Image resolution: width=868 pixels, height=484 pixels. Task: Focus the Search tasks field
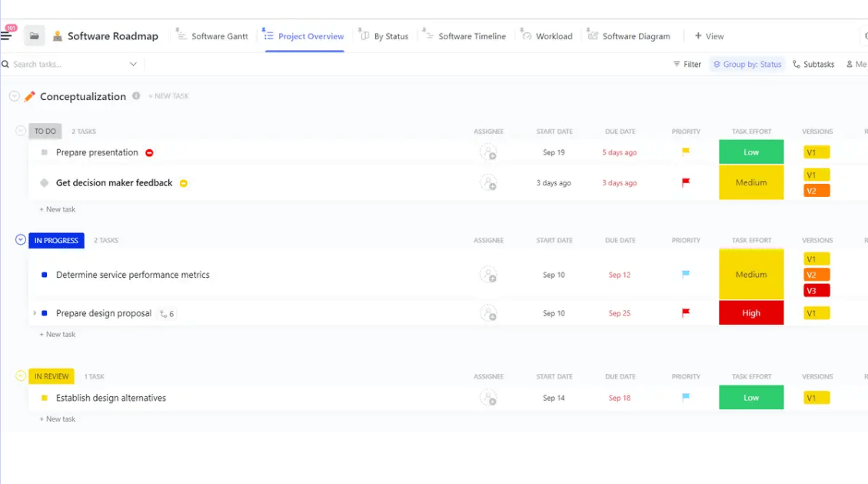click(x=66, y=64)
